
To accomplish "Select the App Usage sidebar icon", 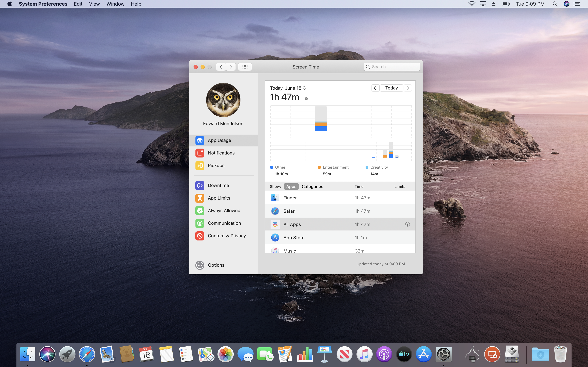I will 200,140.
